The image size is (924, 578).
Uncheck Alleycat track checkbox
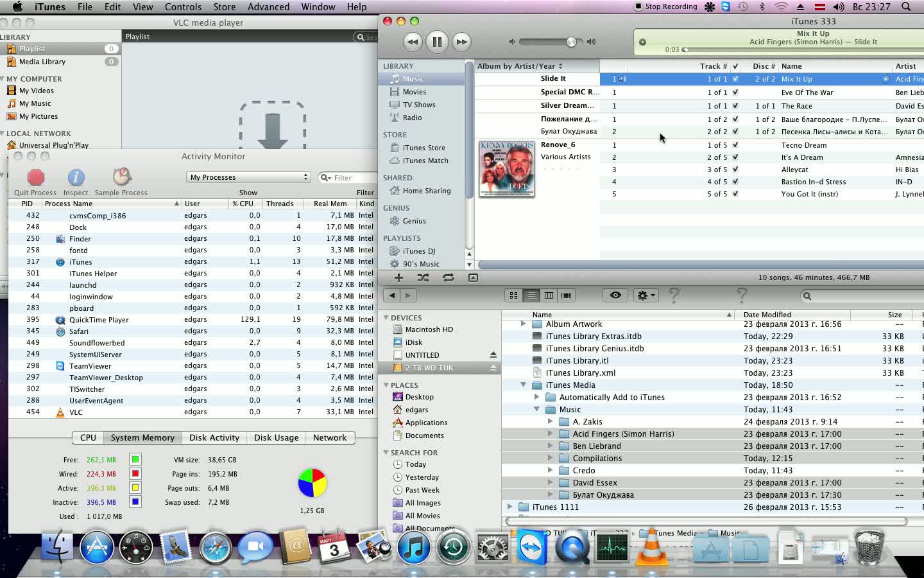735,170
